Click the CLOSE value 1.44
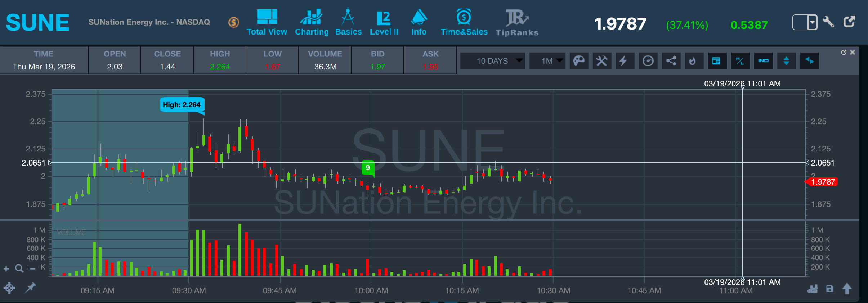Viewport: 868px width, 303px height. click(167, 67)
